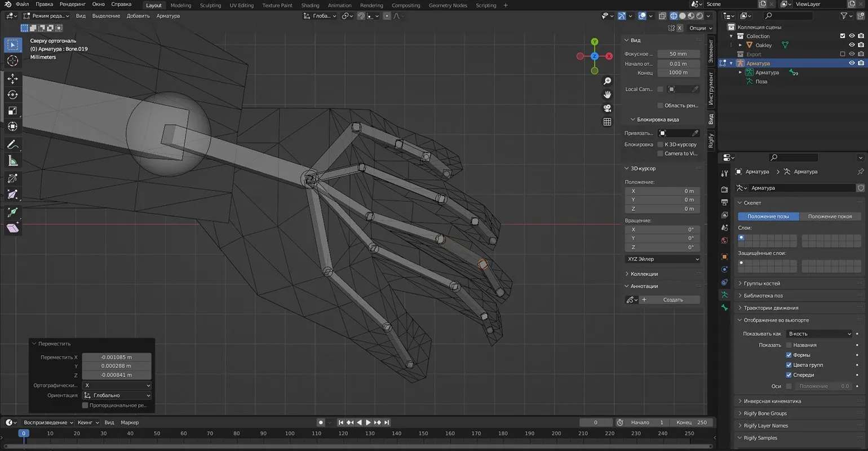The width and height of the screenshot is (868, 451).
Task: Click frame 100 on the timeline
Action: [290, 434]
